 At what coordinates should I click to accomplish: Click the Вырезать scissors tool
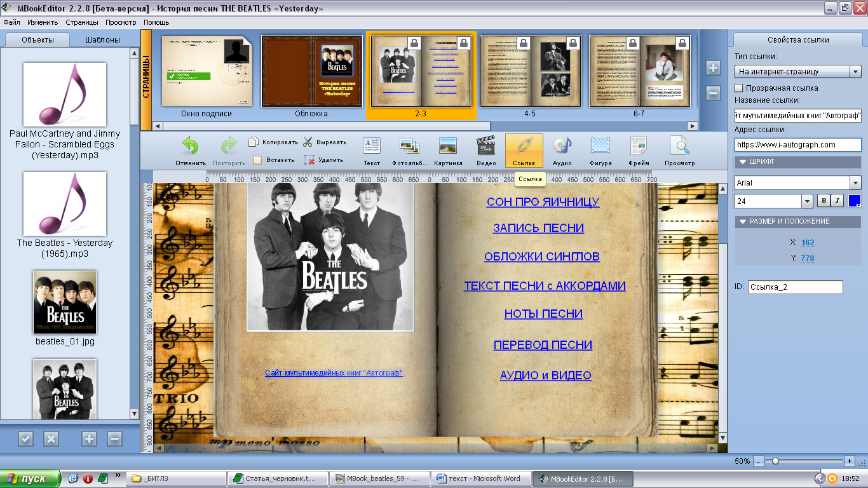click(324, 142)
